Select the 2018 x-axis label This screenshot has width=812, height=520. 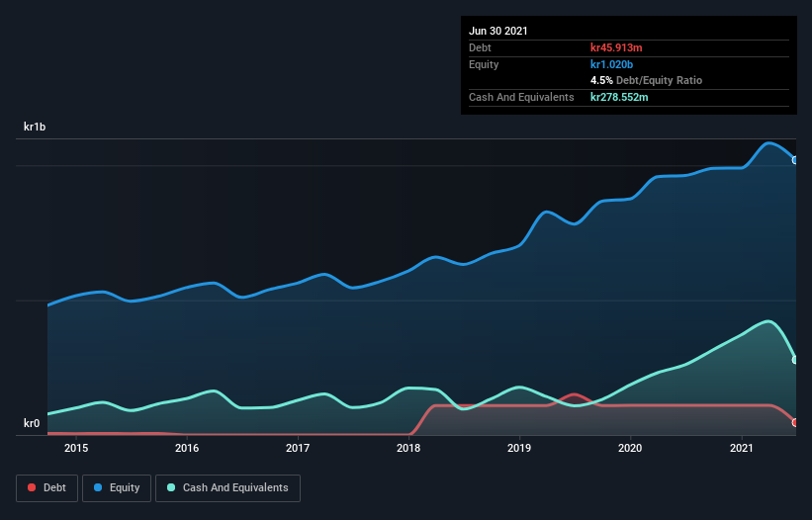pos(408,448)
